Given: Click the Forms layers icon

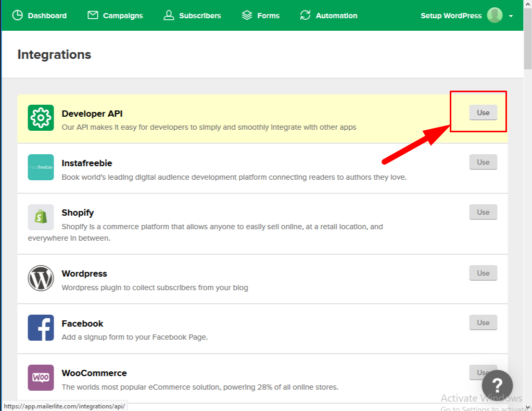Looking at the screenshot, I should pyautogui.click(x=247, y=15).
